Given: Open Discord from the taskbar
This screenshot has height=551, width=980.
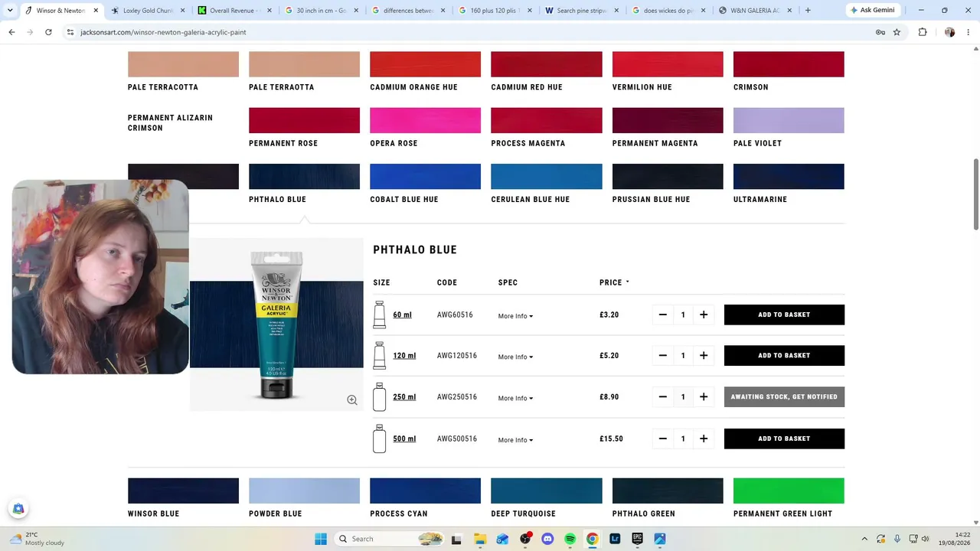Looking at the screenshot, I should point(547,539).
